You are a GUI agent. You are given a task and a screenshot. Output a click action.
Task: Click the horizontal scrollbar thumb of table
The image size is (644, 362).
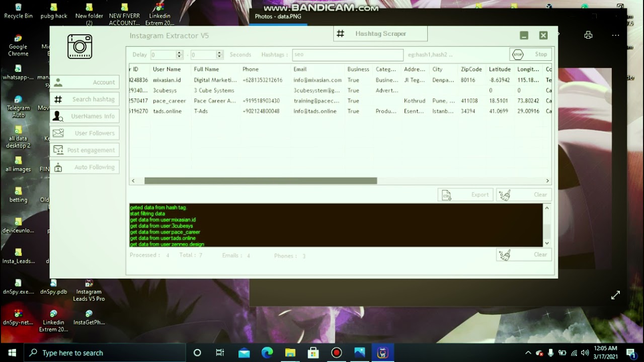click(x=261, y=181)
